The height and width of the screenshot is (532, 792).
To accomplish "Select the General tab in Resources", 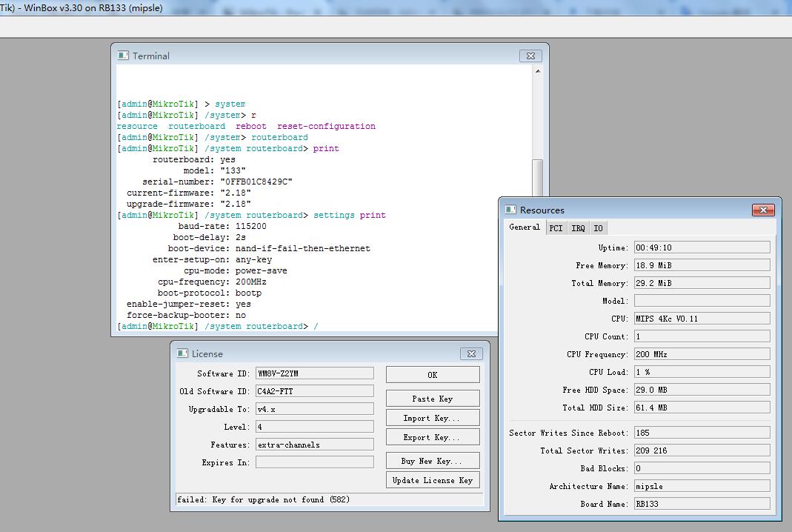I will point(525,227).
